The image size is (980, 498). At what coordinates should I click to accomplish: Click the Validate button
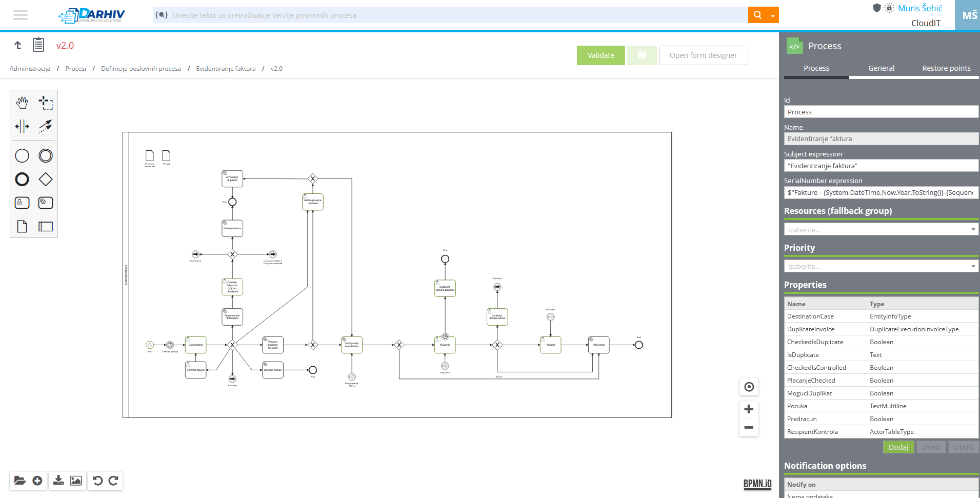point(601,55)
